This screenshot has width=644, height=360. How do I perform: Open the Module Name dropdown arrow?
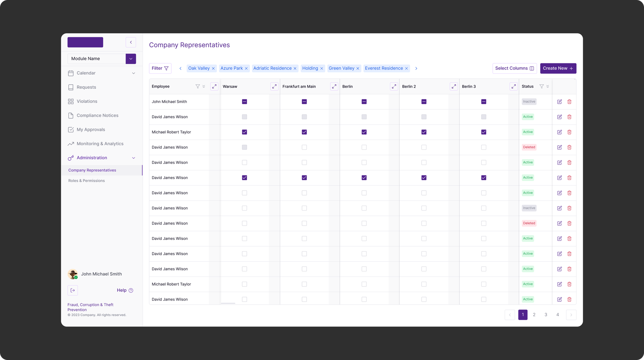[x=131, y=59]
